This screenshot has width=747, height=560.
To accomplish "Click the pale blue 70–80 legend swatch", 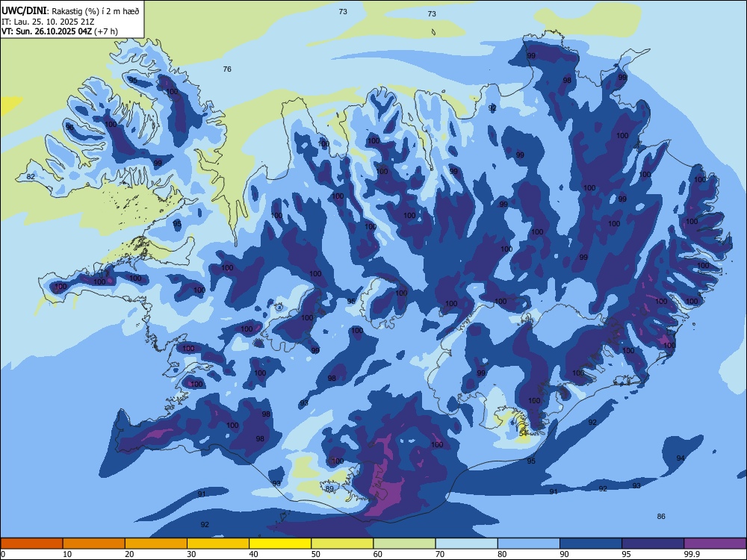I will 466,544.
